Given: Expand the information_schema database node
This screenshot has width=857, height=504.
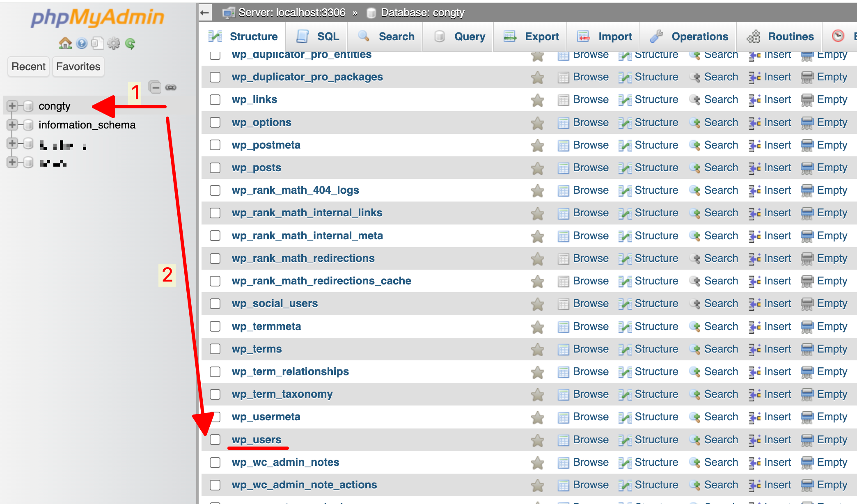Looking at the screenshot, I should tap(12, 125).
